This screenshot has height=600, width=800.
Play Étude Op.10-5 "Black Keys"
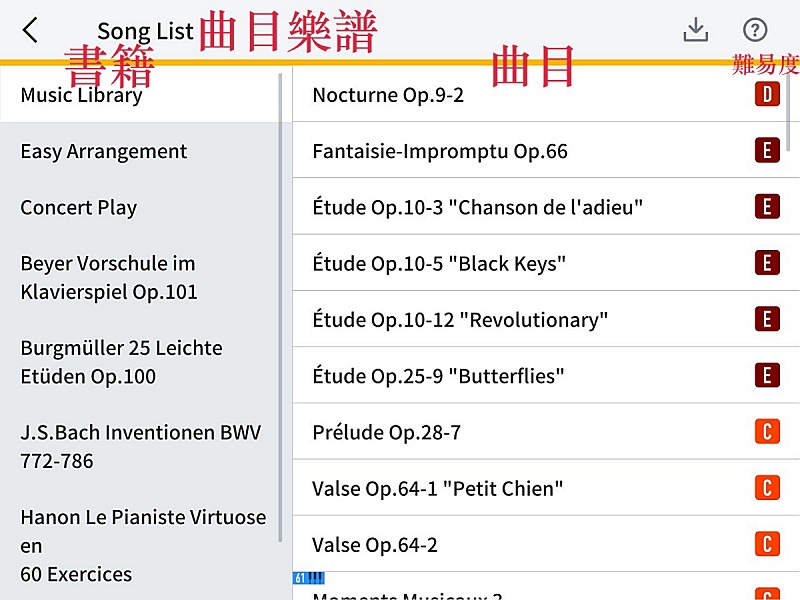[439, 264]
